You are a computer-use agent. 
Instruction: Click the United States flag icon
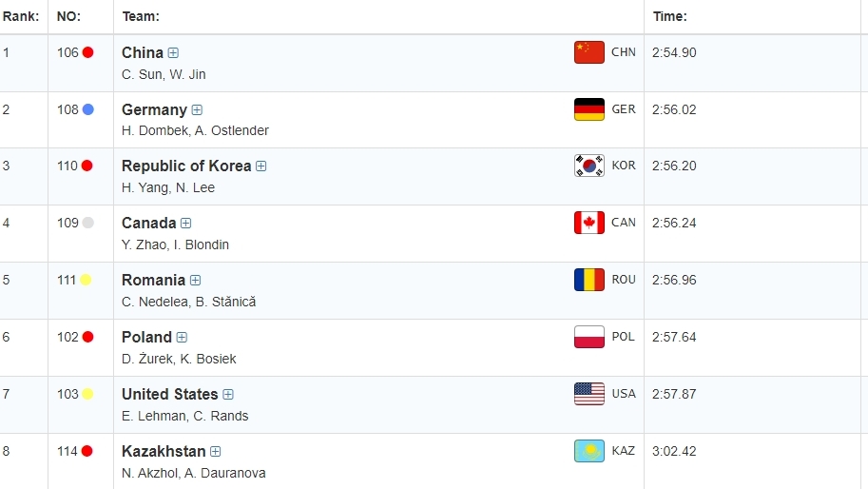point(589,394)
